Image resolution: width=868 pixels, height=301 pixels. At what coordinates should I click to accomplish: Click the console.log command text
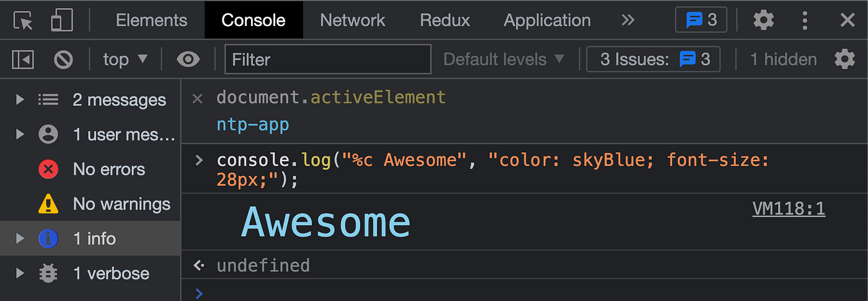[493, 170]
